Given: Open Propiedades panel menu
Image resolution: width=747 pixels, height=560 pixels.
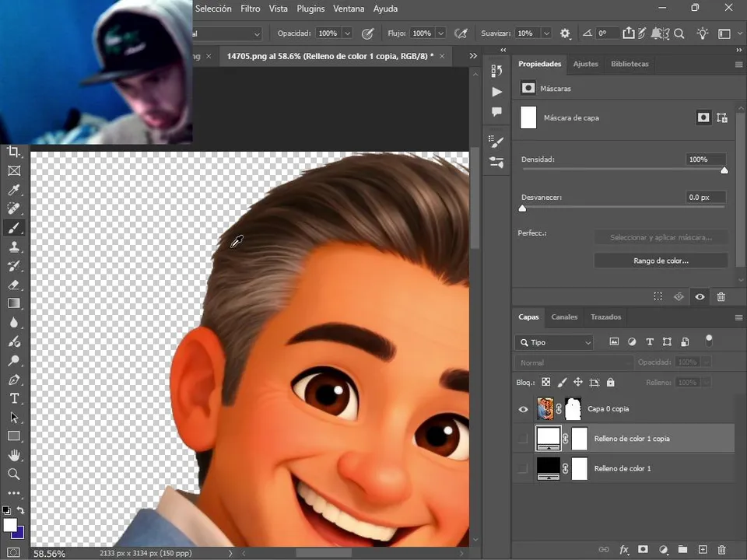Looking at the screenshot, I should point(739,65).
